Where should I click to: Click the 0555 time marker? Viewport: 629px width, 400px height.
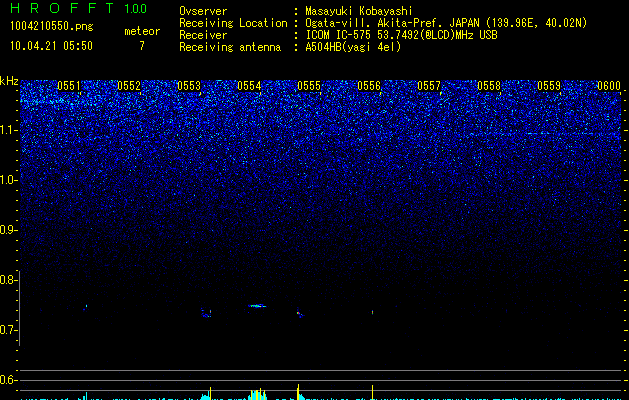pyautogui.click(x=309, y=86)
